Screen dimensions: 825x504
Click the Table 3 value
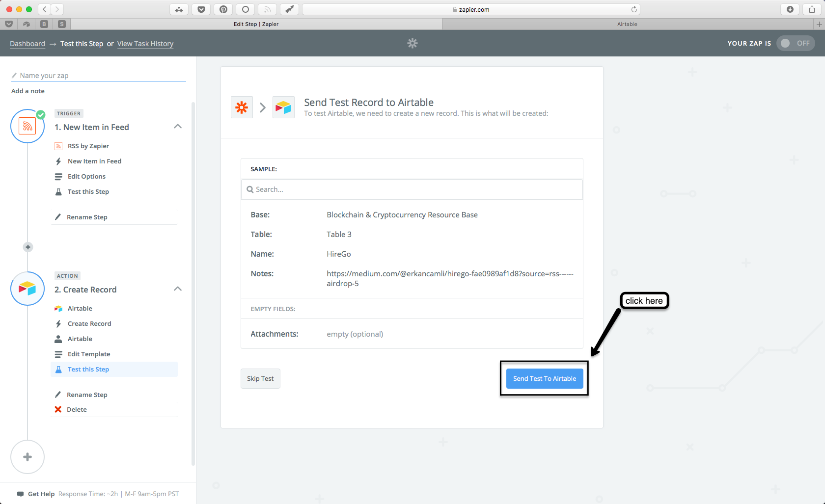339,234
